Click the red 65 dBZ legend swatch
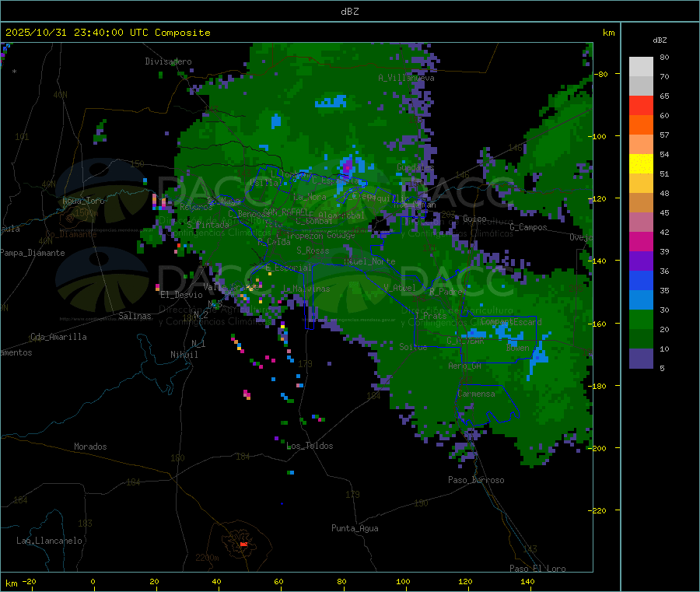Screen dimensions: 700x592 (641, 106)
